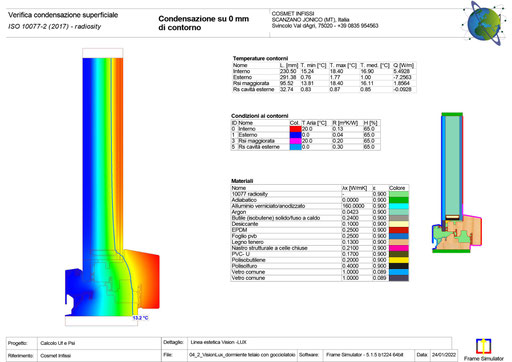Click the light blue Rs cavità esterne swatch
Screen dimensions: 512x362
[295, 147]
